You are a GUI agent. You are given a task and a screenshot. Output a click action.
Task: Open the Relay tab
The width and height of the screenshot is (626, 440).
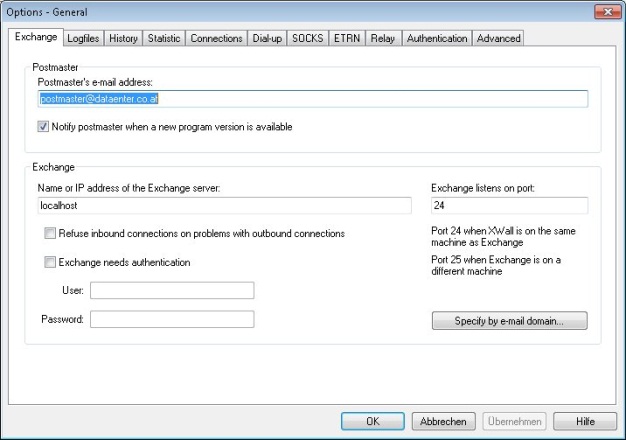pos(382,39)
